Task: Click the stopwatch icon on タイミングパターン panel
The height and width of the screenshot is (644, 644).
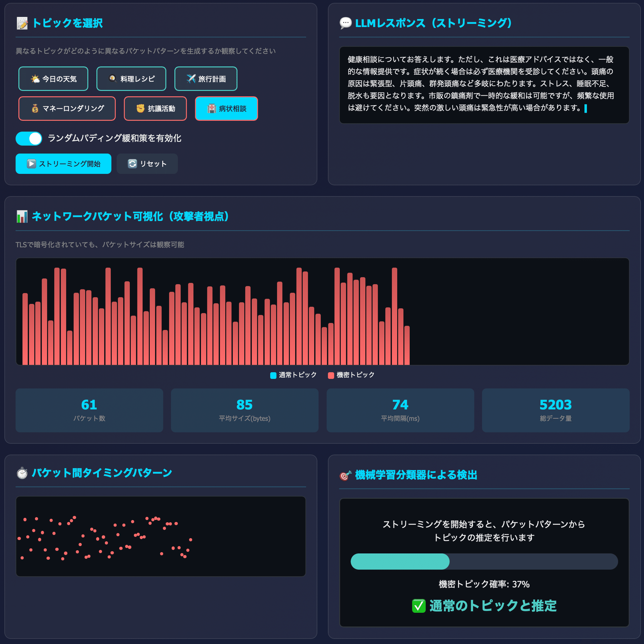Action: click(22, 473)
